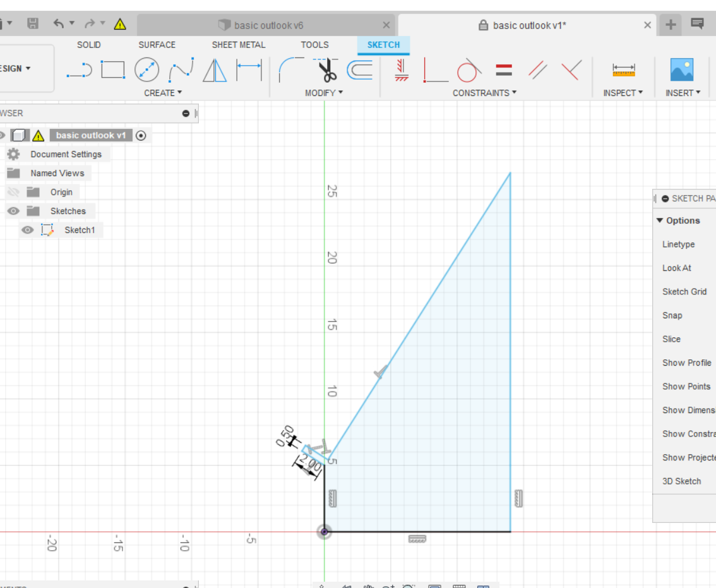716x588 pixels.
Task: Switch to the TOOLS tab
Action: click(x=314, y=45)
